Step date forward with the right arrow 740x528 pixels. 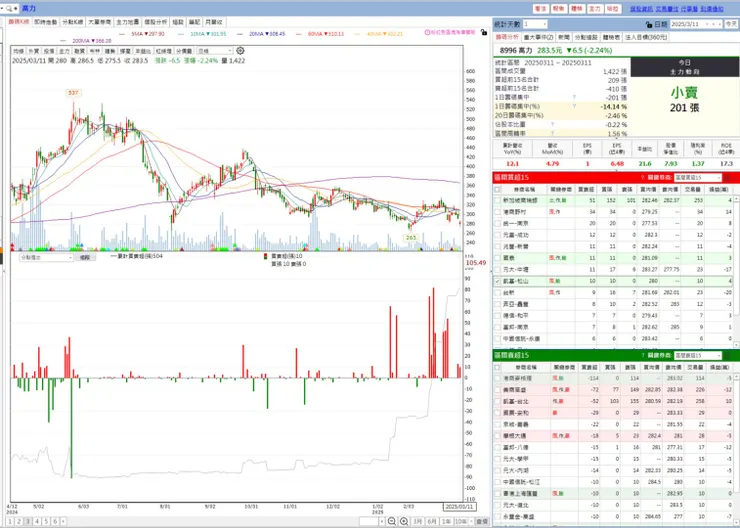720,24
